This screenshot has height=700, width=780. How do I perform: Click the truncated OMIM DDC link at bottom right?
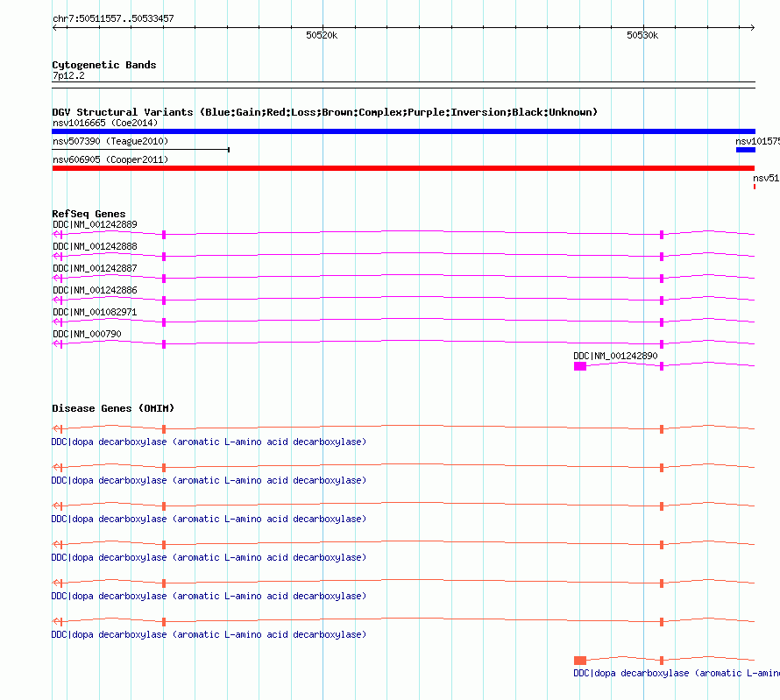pyautogui.click(x=677, y=673)
